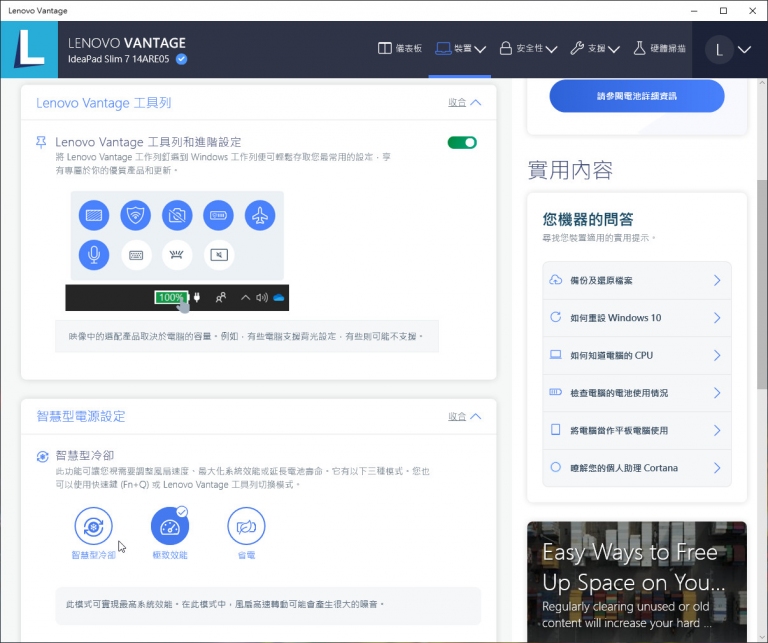768x643 pixels.
Task: Click the 實用內容 heading
Action: [570, 170]
